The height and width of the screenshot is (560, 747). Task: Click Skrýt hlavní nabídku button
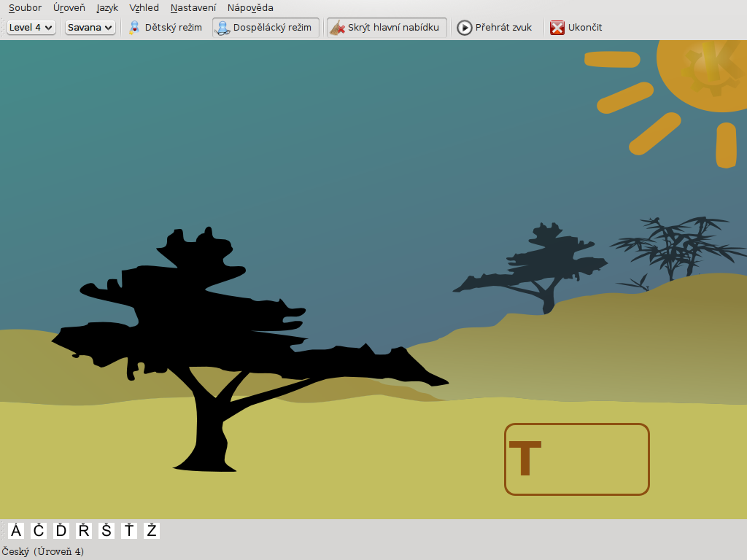[387, 27]
